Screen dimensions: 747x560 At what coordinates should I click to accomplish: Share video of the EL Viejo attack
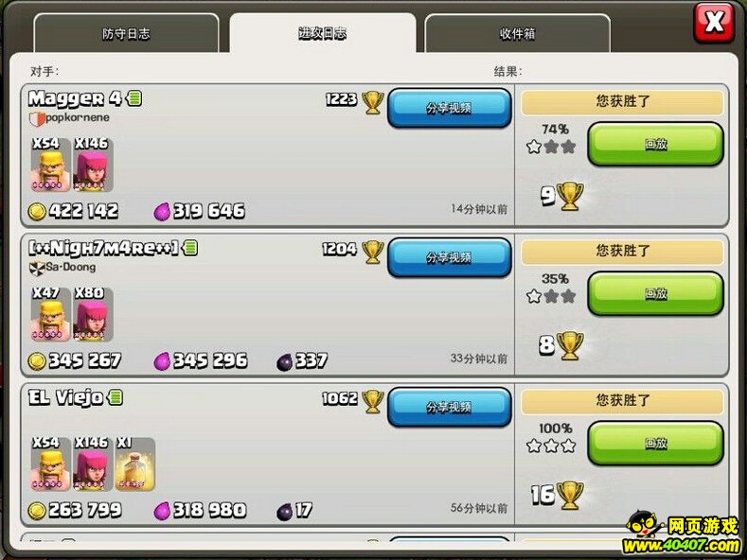(x=450, y=407)
